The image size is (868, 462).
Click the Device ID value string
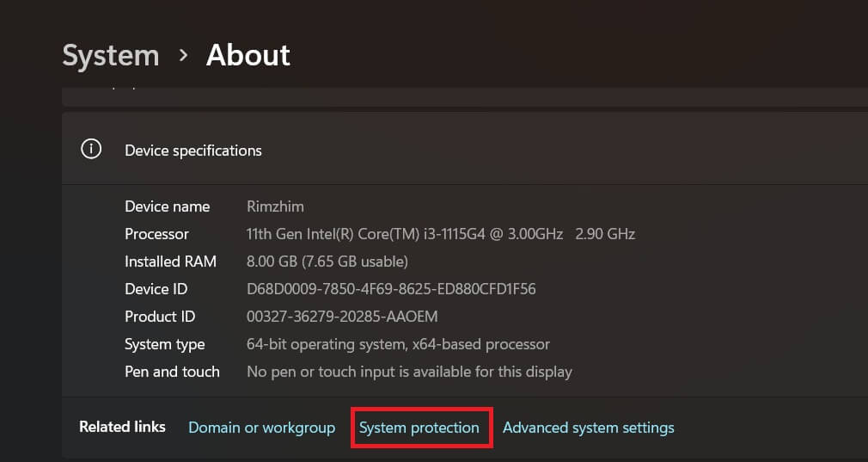[391, 289]
